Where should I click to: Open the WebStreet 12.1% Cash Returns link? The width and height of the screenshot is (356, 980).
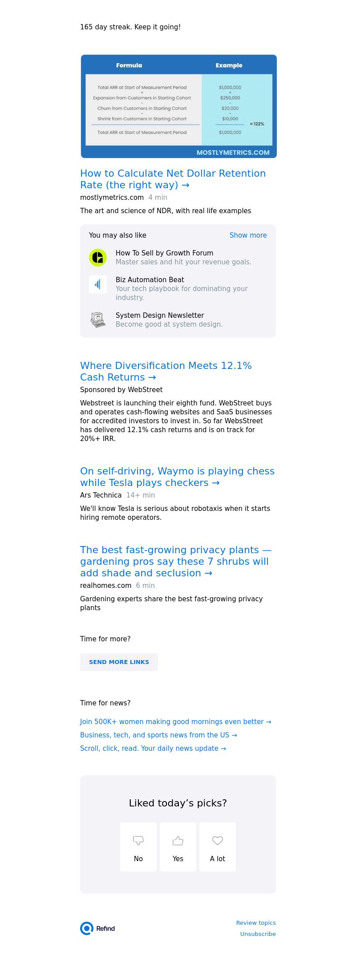[166, 371]
